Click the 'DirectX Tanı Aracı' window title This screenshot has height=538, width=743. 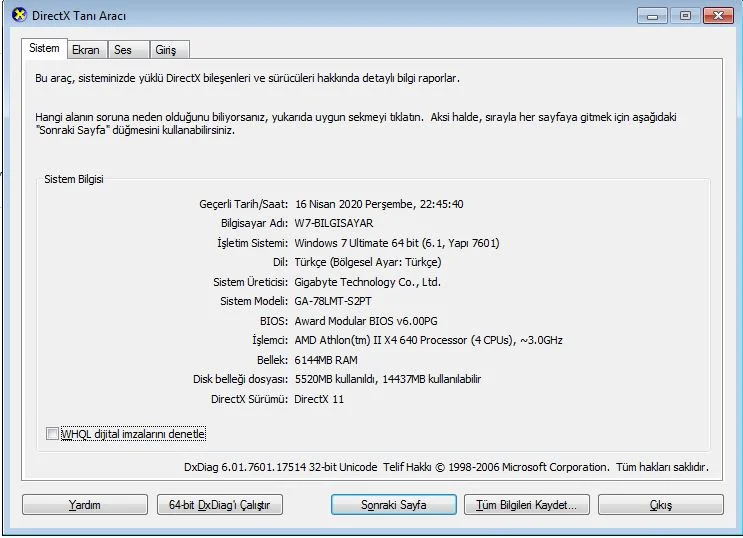79,16
